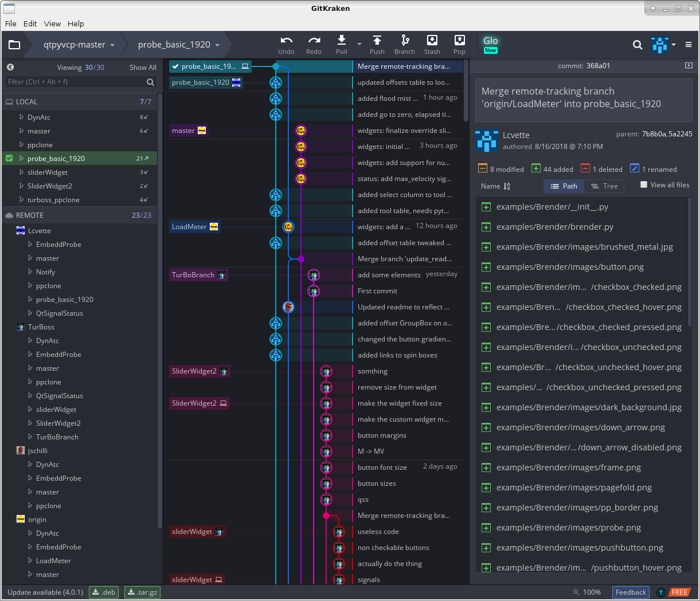Screen dimensions: 700x601
Task: Collapse the left panel with arrow icon
Action: (10, 67)
